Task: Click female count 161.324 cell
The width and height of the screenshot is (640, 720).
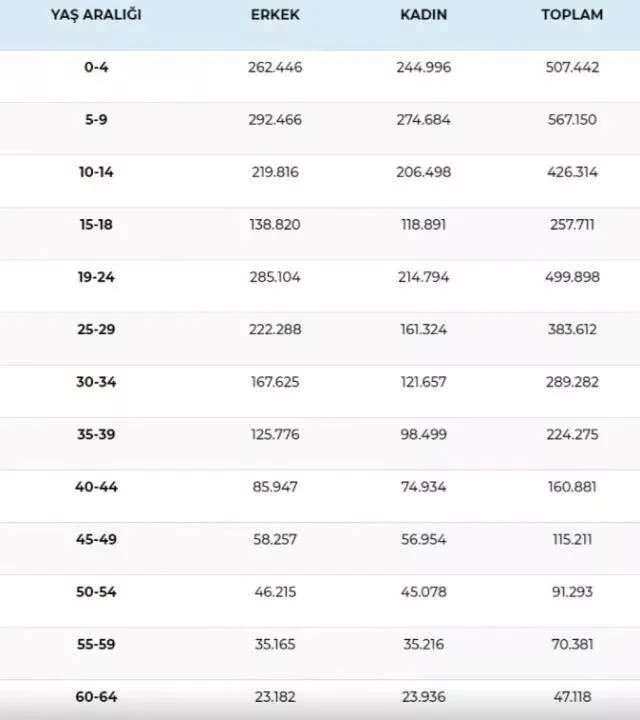Action: [423, 329]
